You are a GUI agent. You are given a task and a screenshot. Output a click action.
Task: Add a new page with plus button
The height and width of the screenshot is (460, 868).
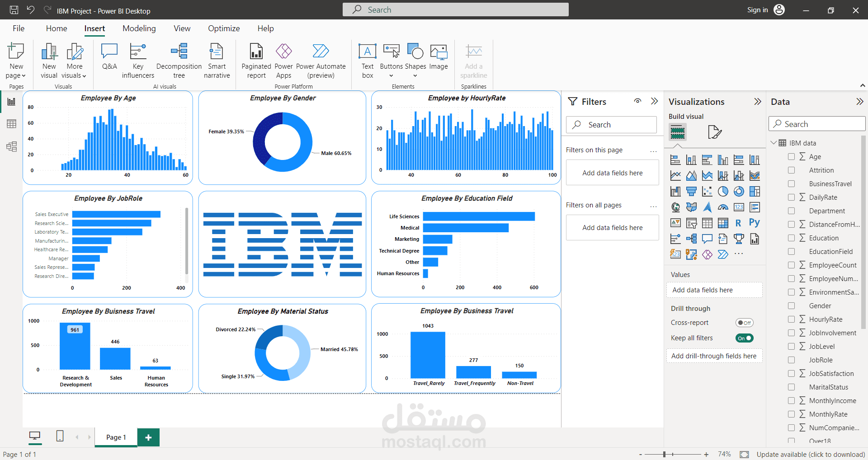tap(148, 437)
